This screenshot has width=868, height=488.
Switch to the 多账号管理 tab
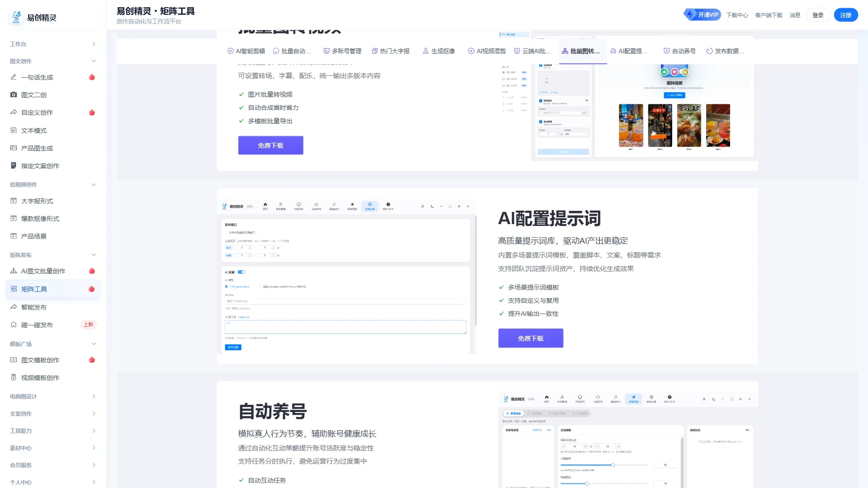click(x=343, y=52)
